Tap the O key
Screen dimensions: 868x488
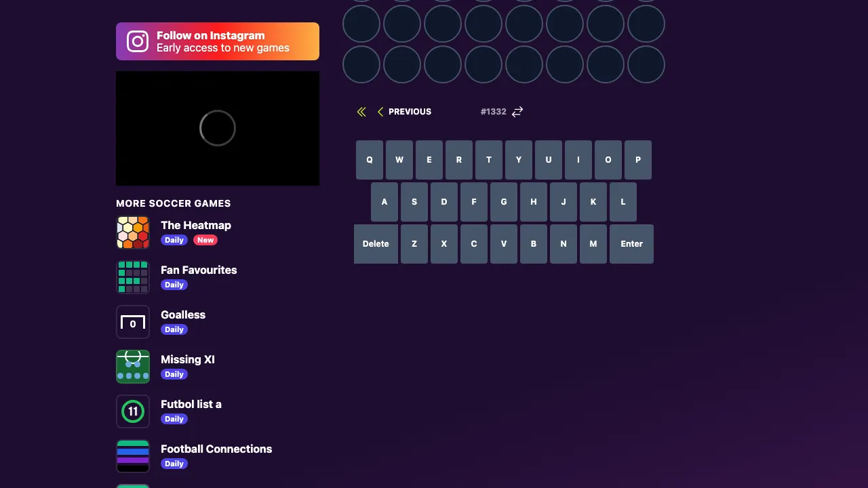(x=608, y=160)
